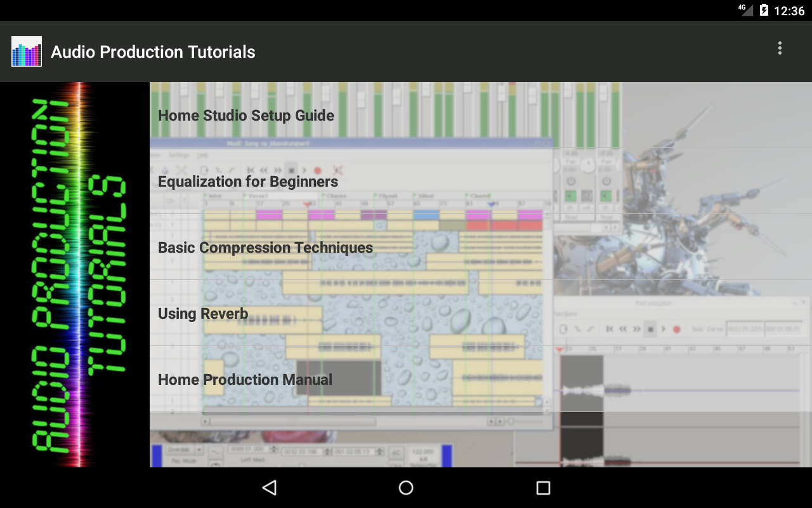Tap the Android Home navigation button

pos(406,488)
